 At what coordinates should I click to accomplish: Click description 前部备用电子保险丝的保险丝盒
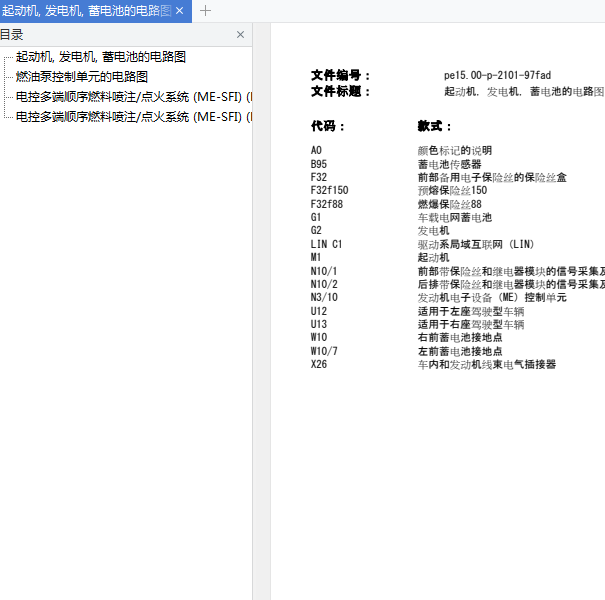[492, 177]
